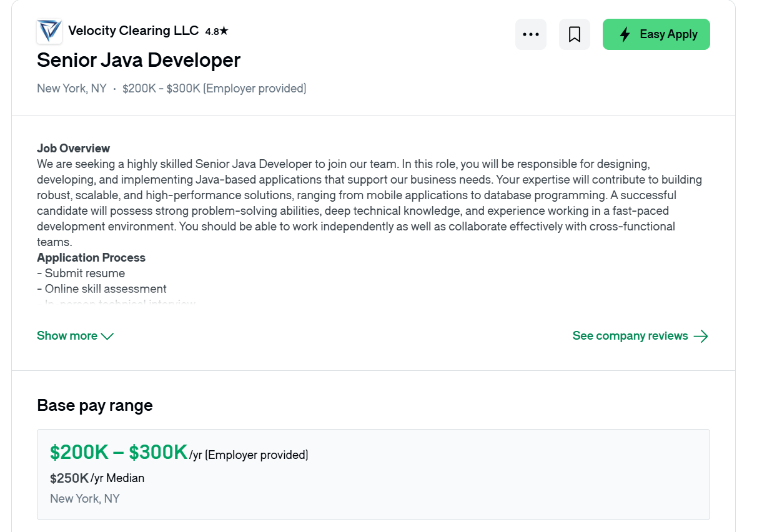
Task: Click the Base pay range heading
Action: point(95,406)
